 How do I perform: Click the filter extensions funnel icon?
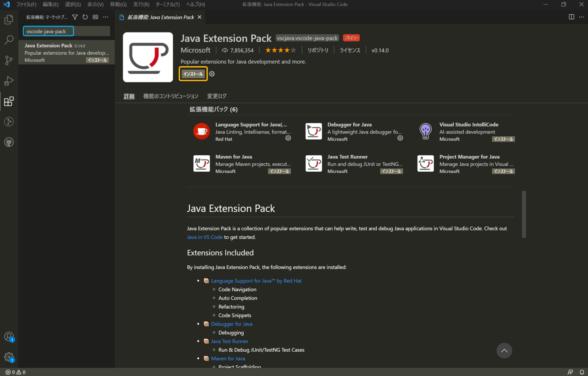(75, 17)
